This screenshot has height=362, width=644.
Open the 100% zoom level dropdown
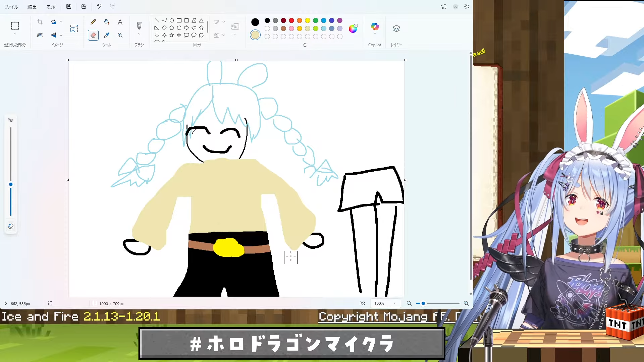[x=385, y=303]
